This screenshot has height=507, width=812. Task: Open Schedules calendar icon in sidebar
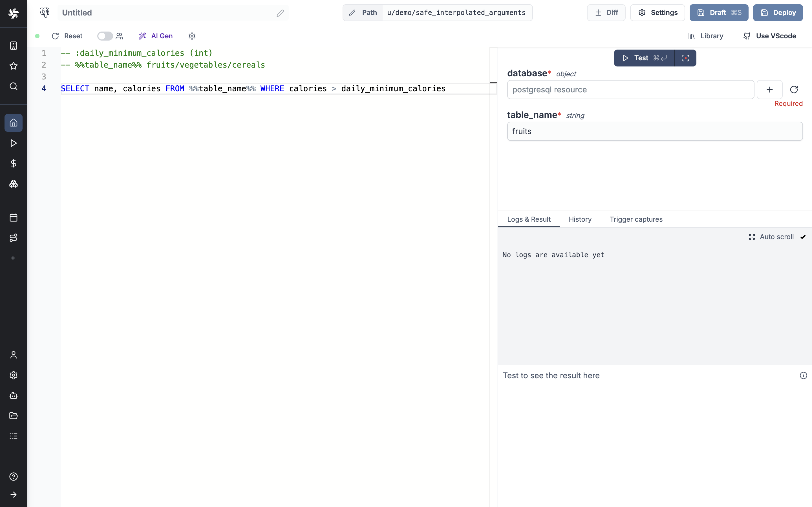(x=14, y=218)
